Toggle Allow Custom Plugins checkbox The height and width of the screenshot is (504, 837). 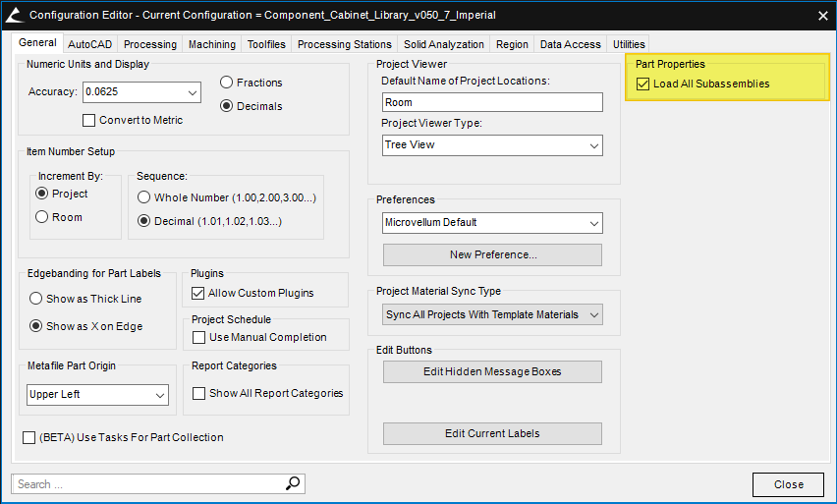click(x=197, y=293)
